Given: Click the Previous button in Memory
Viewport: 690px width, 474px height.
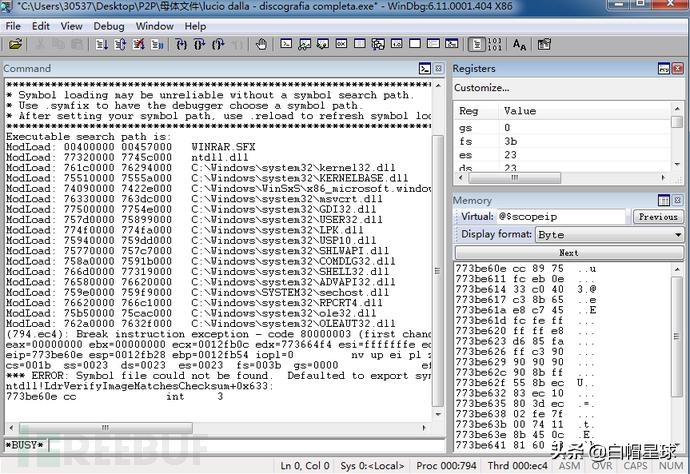Looking at the screenshot, I should (658, 217).
